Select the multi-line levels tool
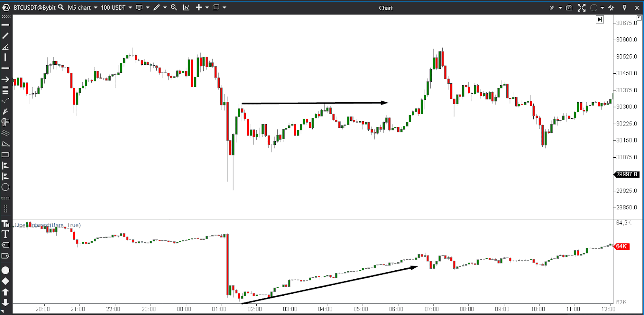The image size is (644, 315). click(x=5, y=90)
